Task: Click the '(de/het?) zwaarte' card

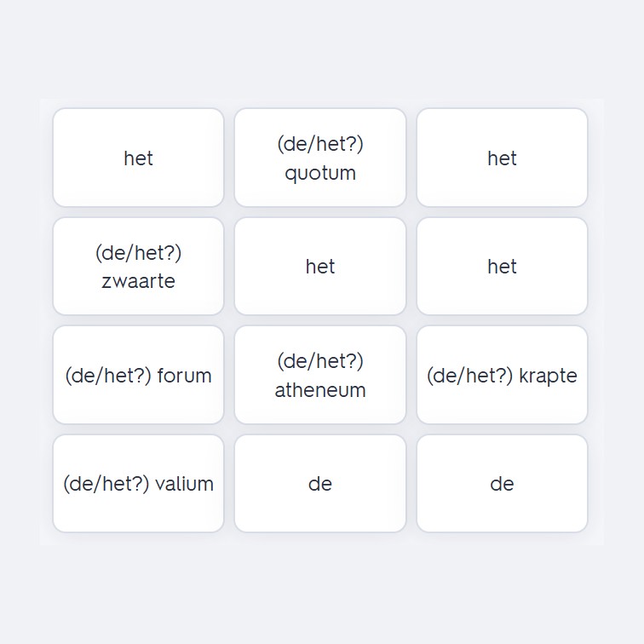Action: pos(138,266)
